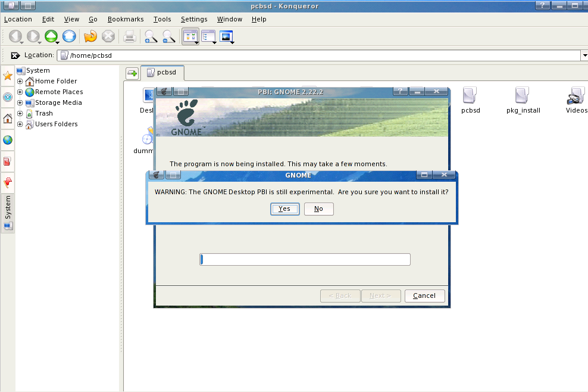The height and width of the screenshot is (392, 588).
Task: Expand the Home Folder tree node
Action: [x=20, y=81]
